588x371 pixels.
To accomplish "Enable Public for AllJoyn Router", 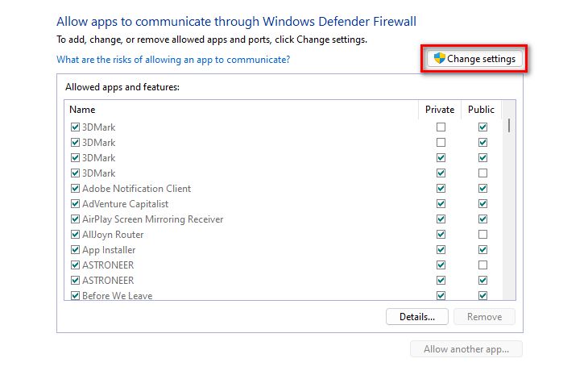I will [x=482, y=235].
